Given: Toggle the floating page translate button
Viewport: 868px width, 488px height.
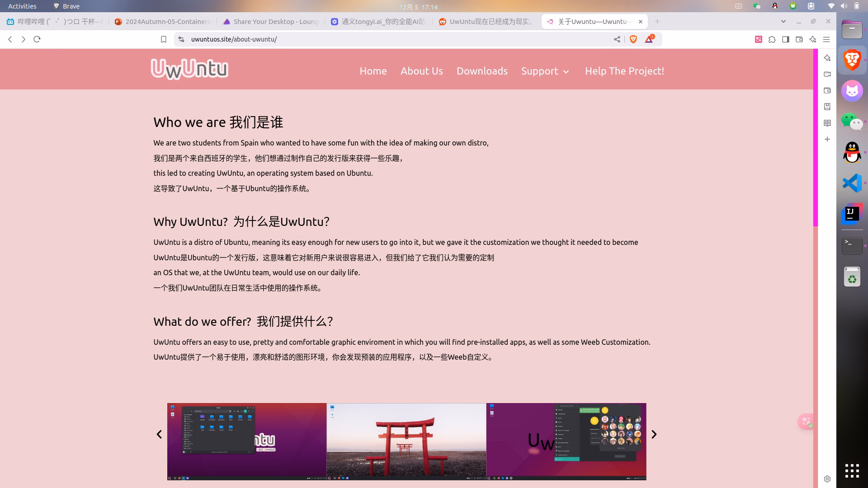Looking at the screenshot, I should (x=807, y=422).
